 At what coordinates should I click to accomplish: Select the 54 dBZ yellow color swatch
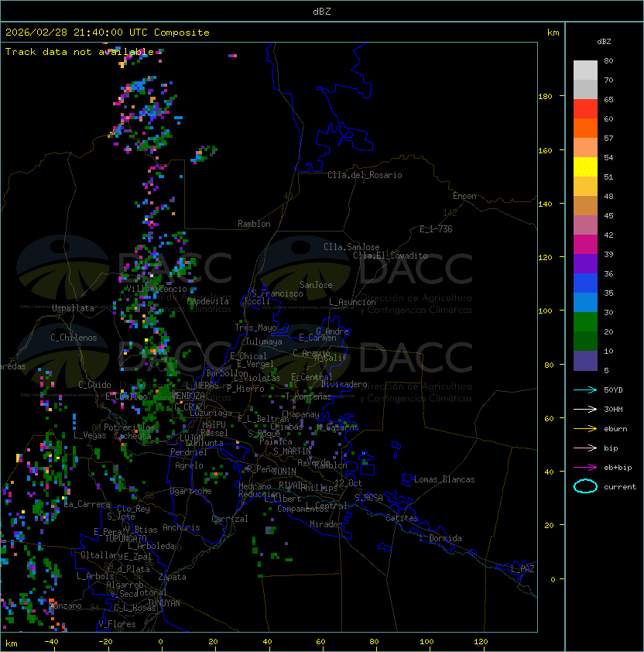coord(585,166)
